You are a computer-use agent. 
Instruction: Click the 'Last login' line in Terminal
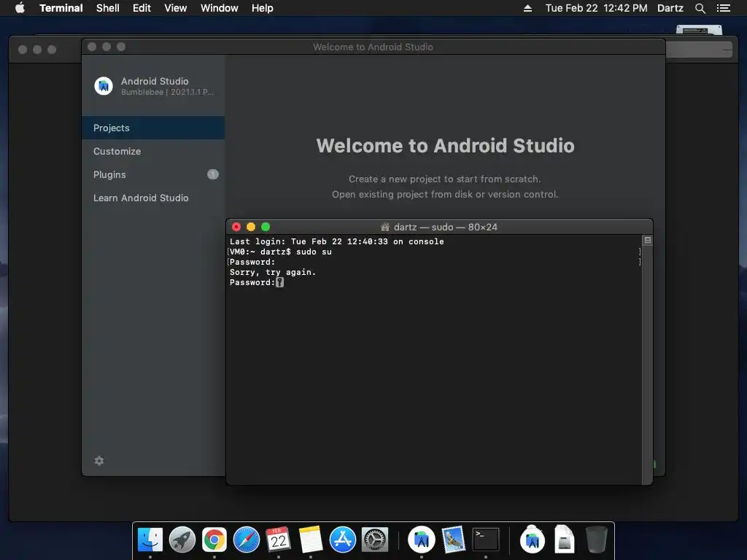[x=337, y=241]
